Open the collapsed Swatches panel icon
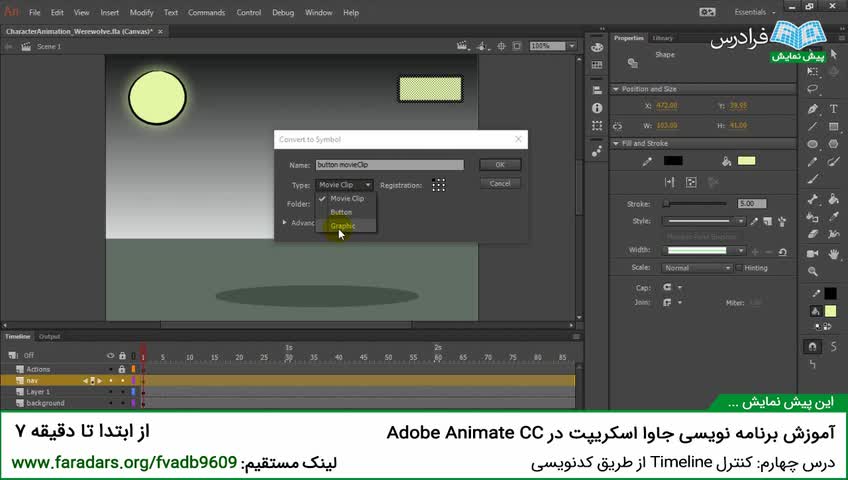This screenshot has width=848, height=480. [597, 65]
